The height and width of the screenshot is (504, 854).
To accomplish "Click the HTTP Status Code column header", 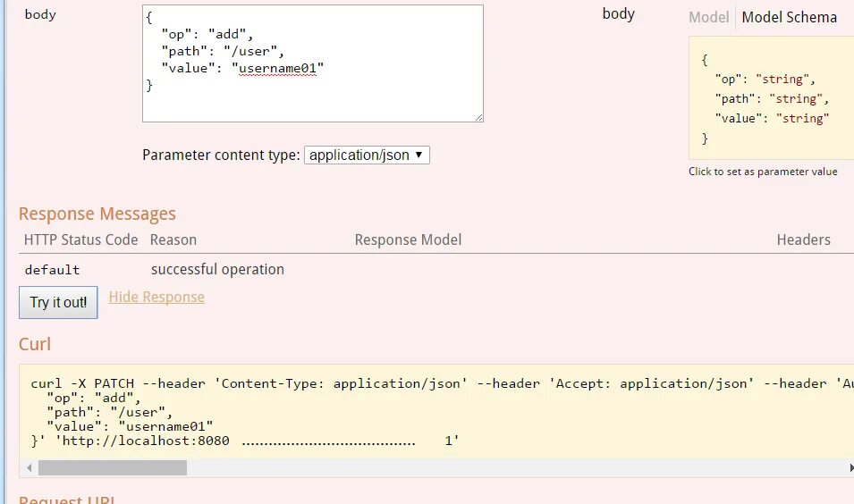I will coord(80,239).
